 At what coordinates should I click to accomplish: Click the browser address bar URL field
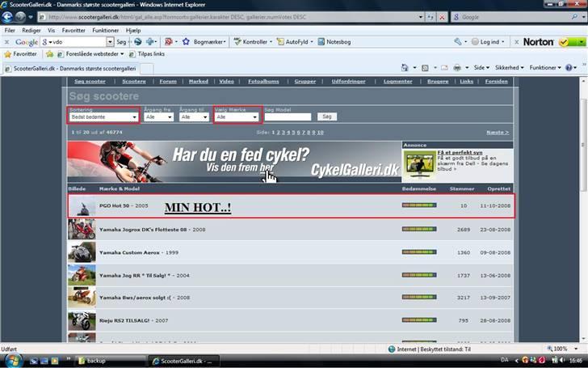229,17
